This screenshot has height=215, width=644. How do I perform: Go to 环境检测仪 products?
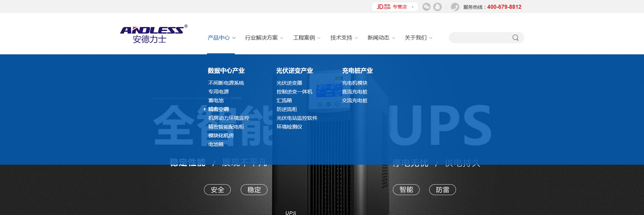(289, 127)
